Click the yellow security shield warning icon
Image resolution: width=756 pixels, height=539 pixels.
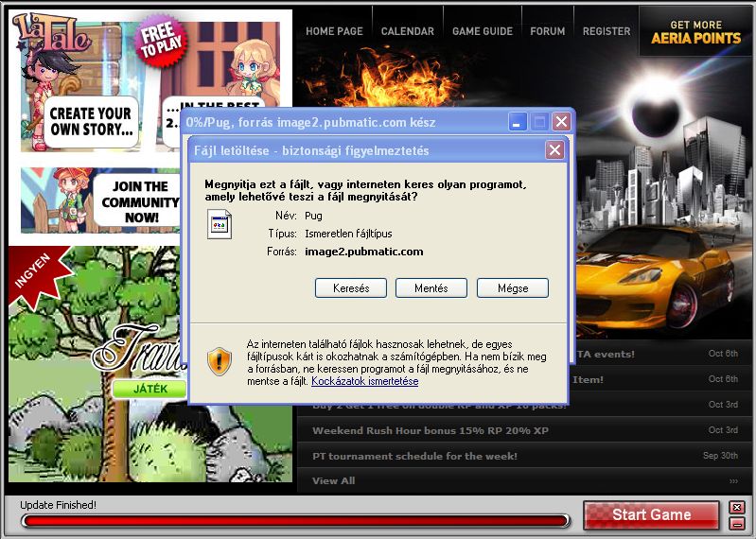pos(220,361)
